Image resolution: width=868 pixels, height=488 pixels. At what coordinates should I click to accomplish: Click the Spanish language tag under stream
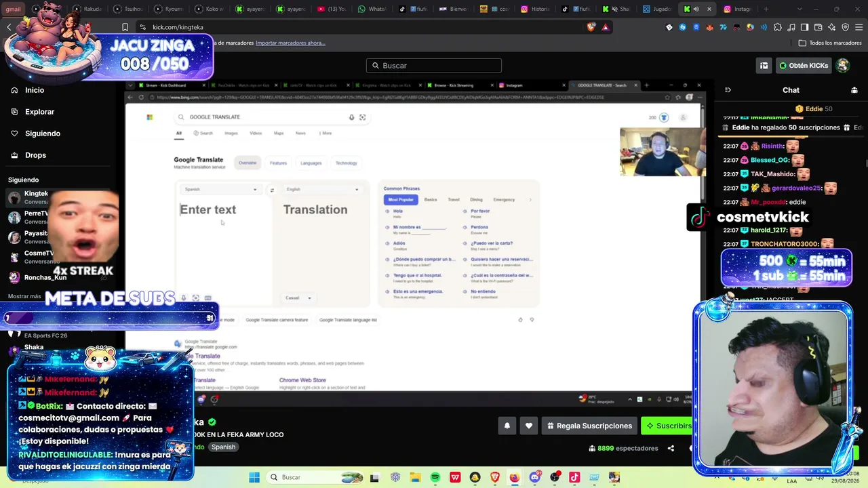coord(223,447)
